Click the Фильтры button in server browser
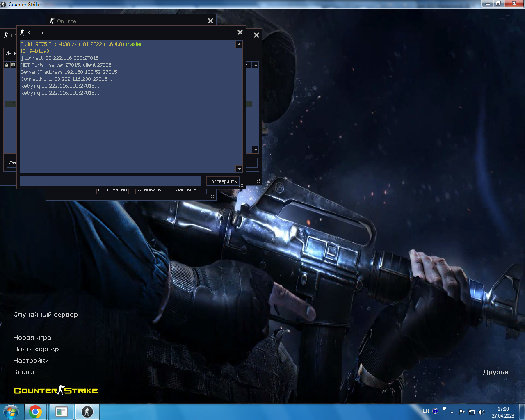 point(11,163)
